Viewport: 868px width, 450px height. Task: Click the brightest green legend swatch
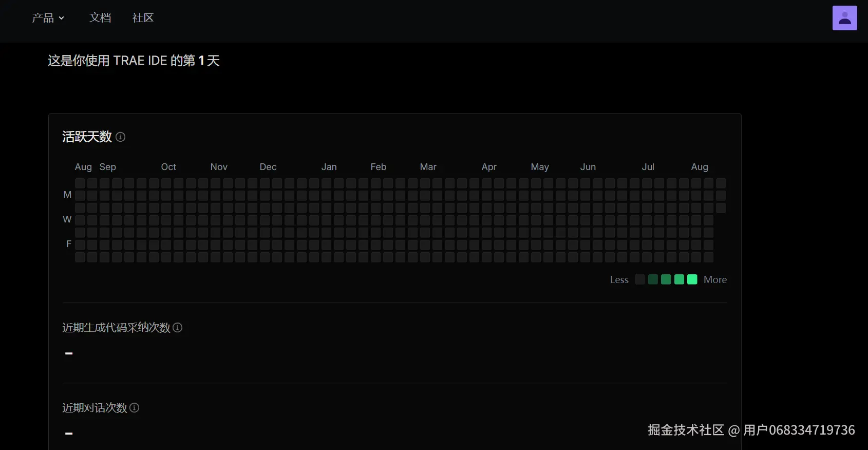tap(692, 279)
